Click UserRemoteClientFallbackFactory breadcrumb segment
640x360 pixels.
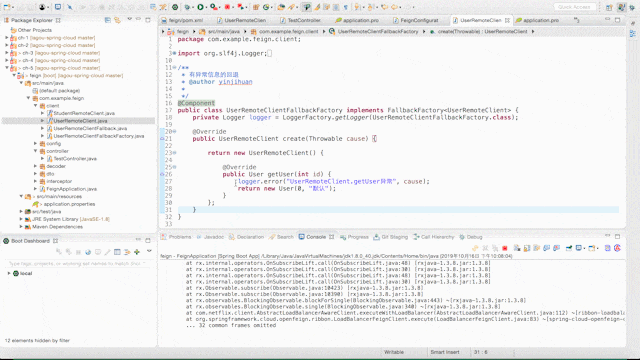378,31
